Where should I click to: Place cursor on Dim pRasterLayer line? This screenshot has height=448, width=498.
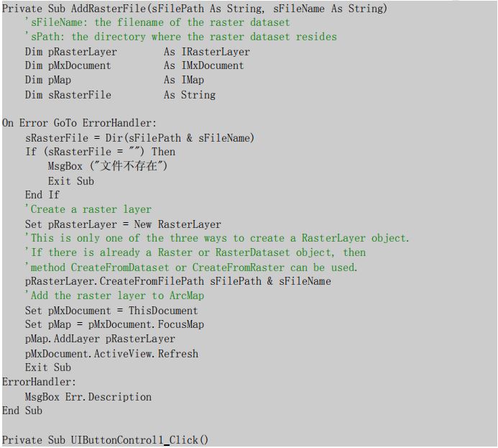(x=137, y=52)
